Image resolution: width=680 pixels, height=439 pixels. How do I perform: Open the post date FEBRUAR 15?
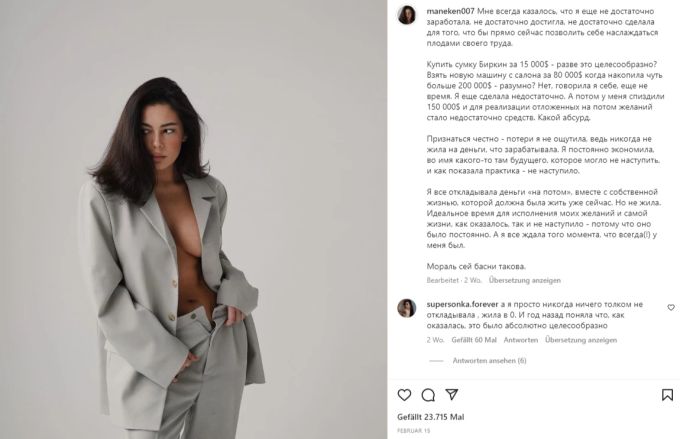coord(414,431)
